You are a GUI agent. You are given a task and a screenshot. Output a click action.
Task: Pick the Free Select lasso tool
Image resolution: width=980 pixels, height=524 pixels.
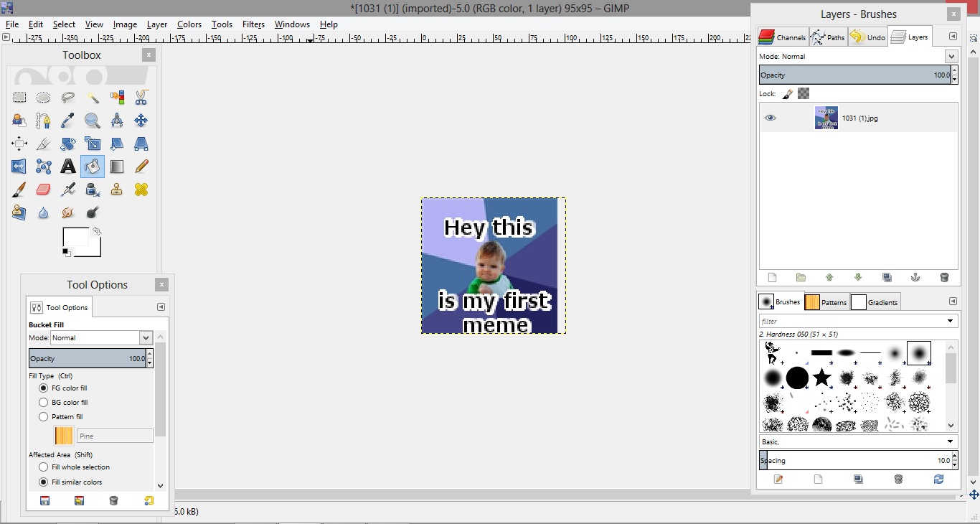[x=68, y=97]
